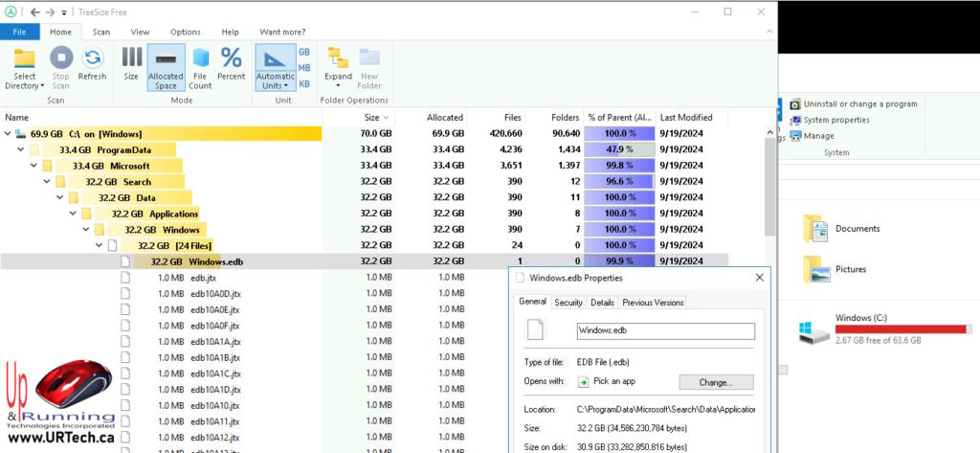Toggle Allocated Space mode
Image resolution: width=980 pixels, height=453 pixels.
coord(166,59)
